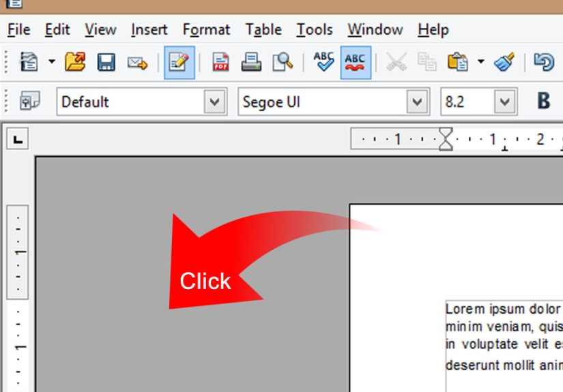Click the vertical ruler on the left

click(x=18, y=299)
